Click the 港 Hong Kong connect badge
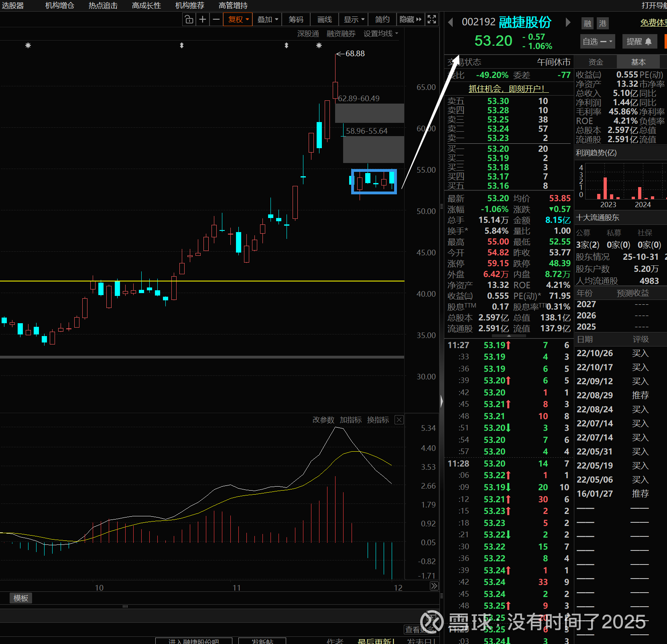The width and height of the screenshot is (667, 644). pyautogui.click(x=603, y=23)
